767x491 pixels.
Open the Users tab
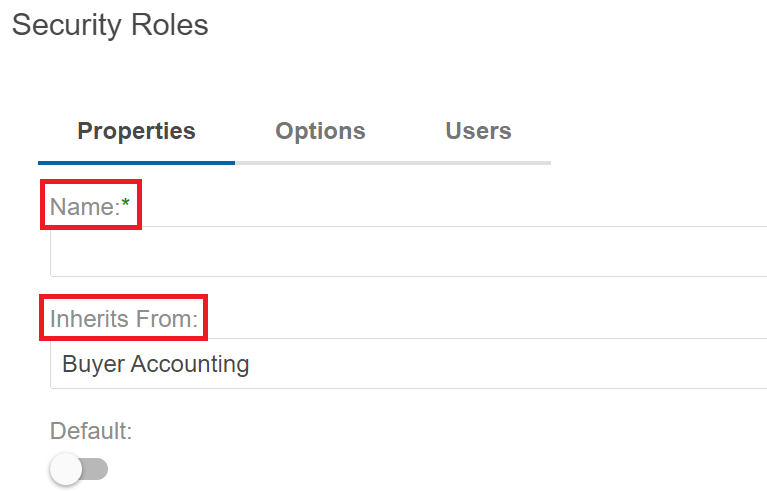click(x=478, y=131)
